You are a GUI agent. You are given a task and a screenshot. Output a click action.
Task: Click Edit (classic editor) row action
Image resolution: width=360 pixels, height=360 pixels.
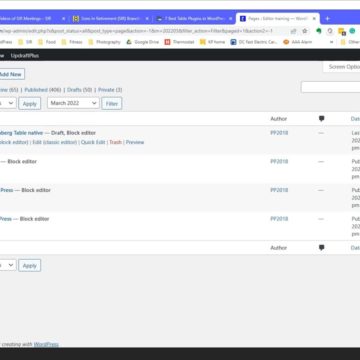(55, 142)
